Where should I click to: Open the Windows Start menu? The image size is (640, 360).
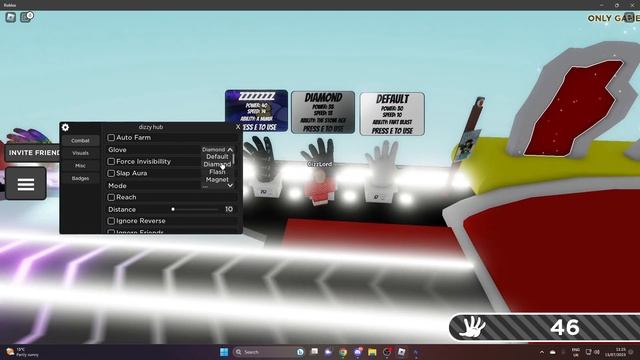[x=224, y=352]
